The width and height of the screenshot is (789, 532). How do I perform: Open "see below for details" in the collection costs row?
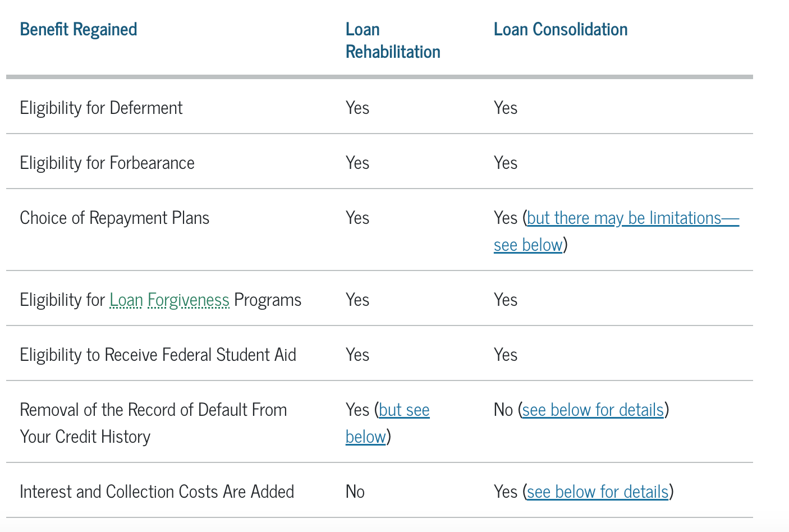(x=598, y=492)
